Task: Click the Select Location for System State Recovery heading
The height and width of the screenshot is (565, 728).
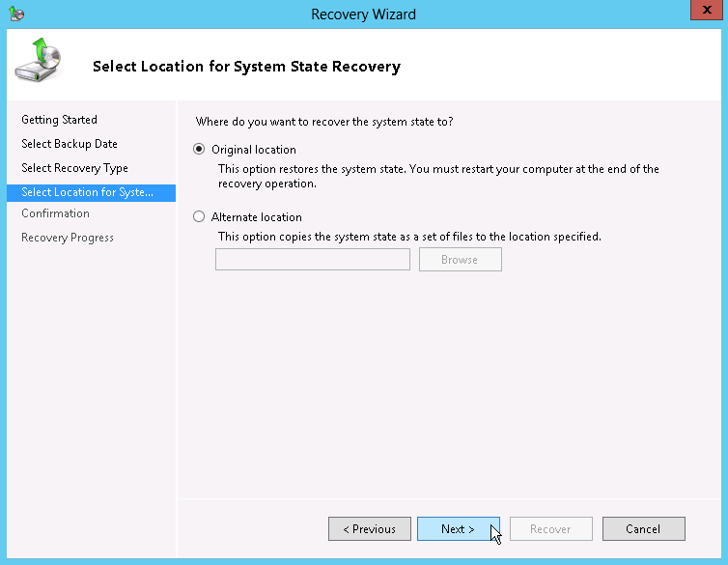Action: [x=246, y=67]
